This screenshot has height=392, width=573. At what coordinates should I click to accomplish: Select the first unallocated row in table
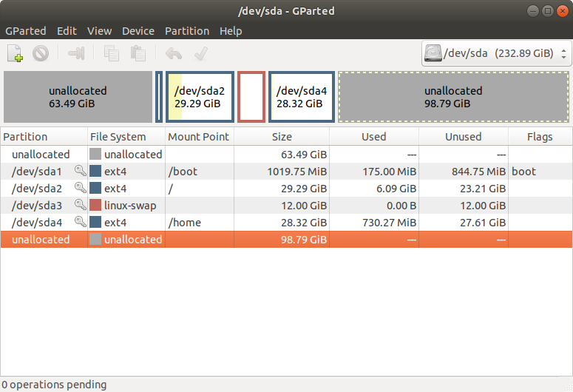pos(287,155)
